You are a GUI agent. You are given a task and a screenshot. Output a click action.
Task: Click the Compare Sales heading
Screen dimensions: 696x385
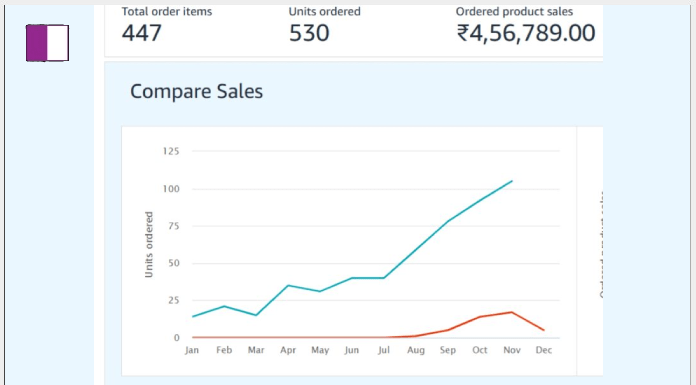coord(196,91)
